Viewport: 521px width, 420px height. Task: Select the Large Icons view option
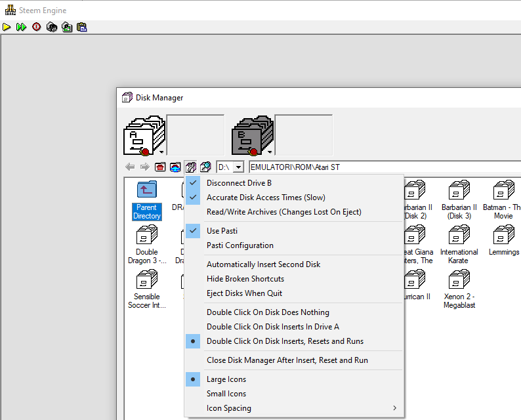(294, 379)
